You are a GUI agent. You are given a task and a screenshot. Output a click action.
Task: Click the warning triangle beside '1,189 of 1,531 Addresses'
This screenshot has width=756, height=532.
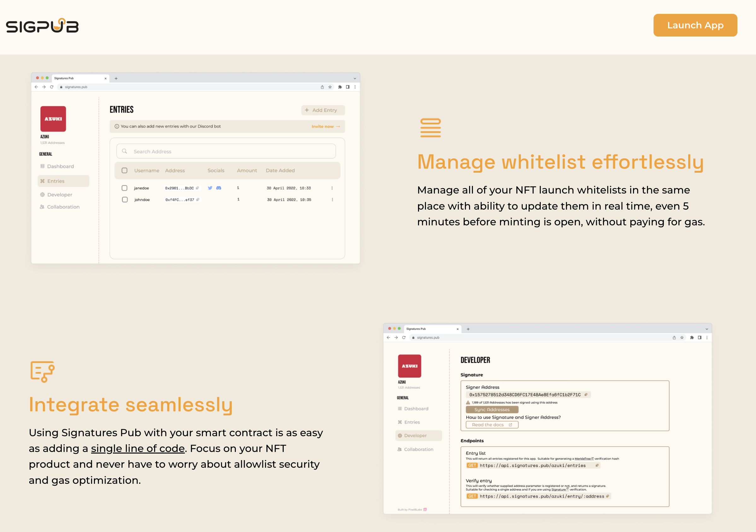[468, 402]
